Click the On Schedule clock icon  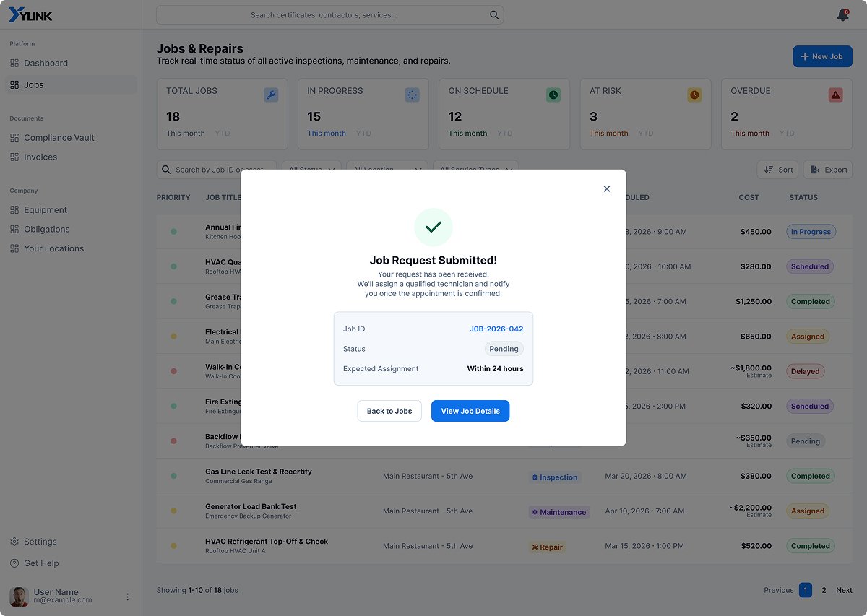point(553,95)
